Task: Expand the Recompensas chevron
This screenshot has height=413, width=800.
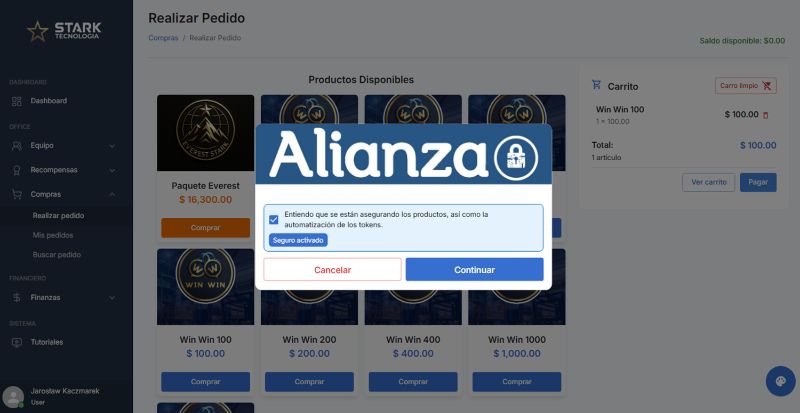Action: 112,170
